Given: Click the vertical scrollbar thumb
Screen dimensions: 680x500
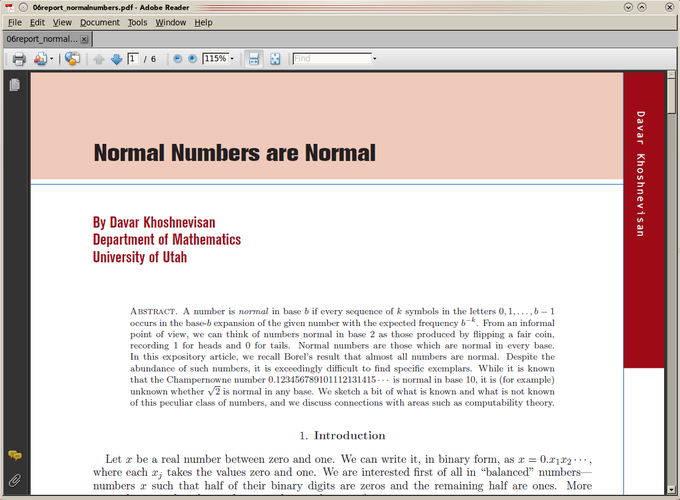Looking at the screenshot, I should click(x=671, y=96).
